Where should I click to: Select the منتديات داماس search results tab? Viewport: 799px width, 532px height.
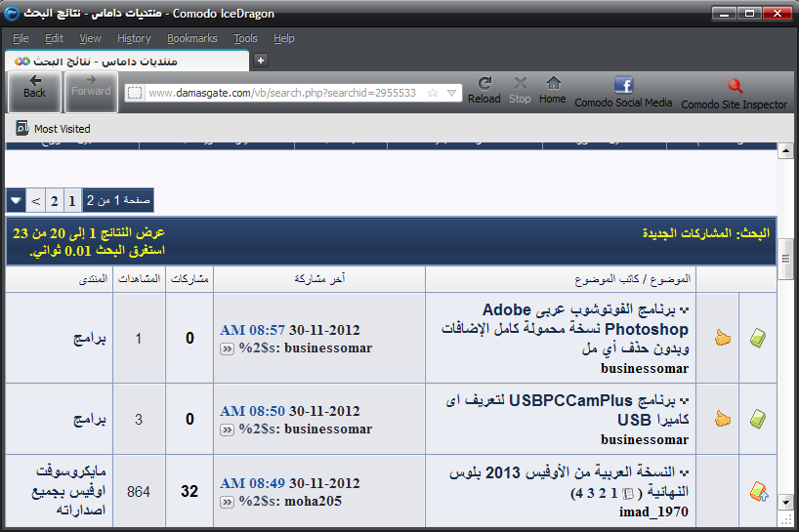click(x=126, y=61)
